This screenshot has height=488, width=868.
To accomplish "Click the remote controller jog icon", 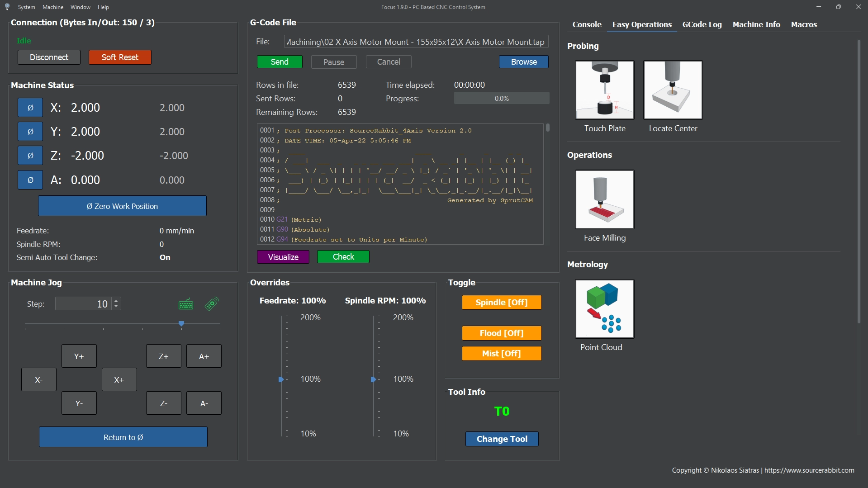I will click(212, 304).
